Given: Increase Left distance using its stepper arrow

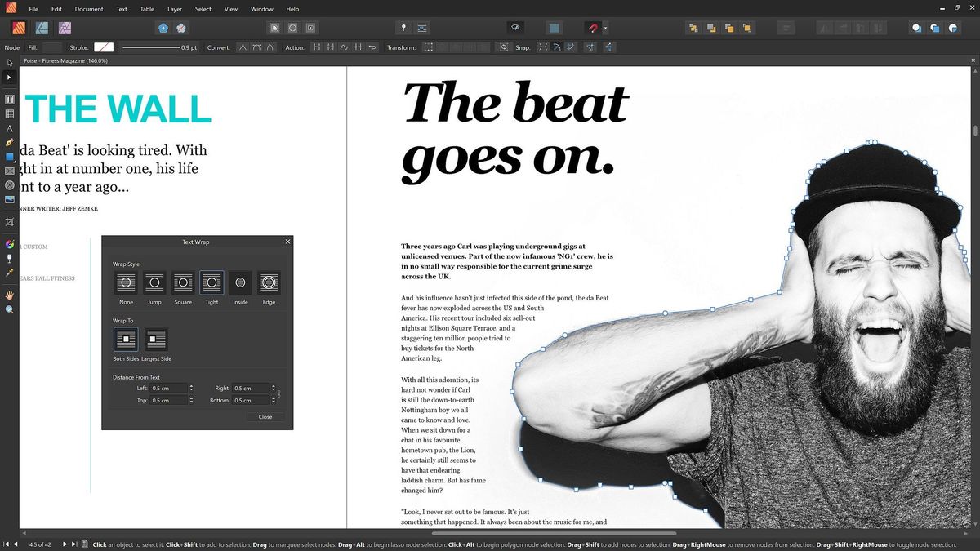Looking at the screenshot, I should [190, 385].
